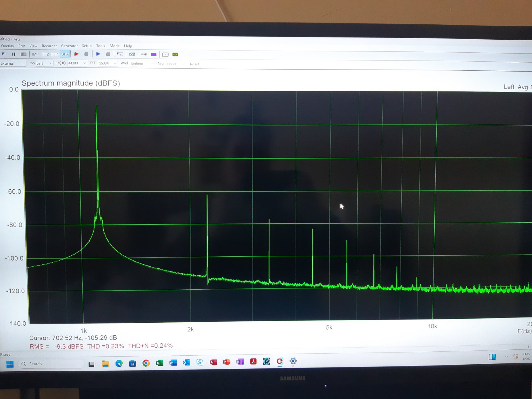Toggle the grid display toolbar icon
Screen dimensions: 532x399
(x=24, y=54)
